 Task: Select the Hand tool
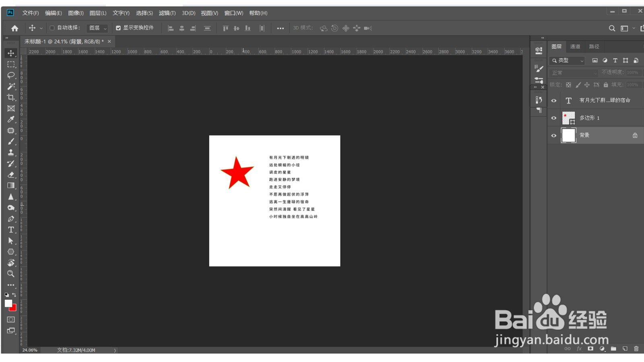(11, 263)
